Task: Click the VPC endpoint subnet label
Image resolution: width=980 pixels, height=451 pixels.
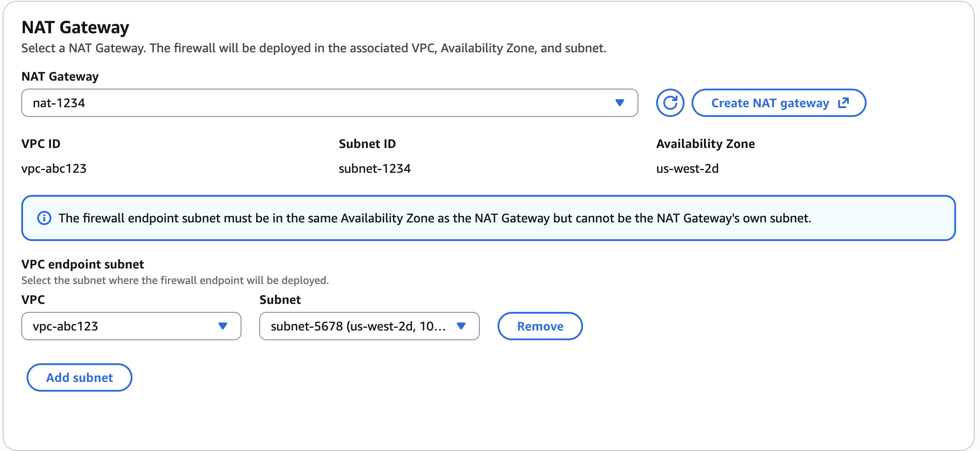Action: (83, 264)
